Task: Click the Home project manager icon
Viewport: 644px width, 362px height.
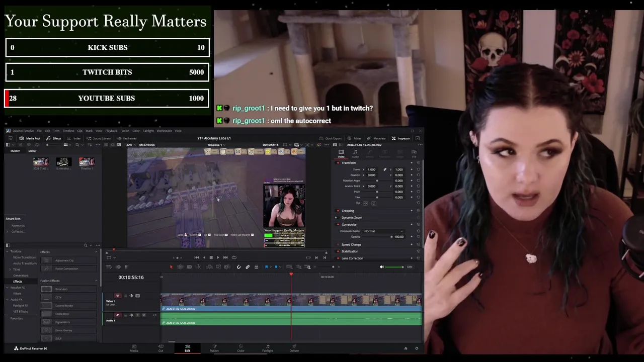Action: [x=406, y=348]
